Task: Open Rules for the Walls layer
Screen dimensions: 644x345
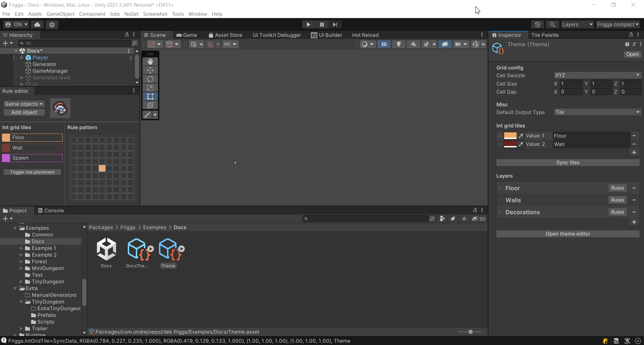Action: click(618, 200)
